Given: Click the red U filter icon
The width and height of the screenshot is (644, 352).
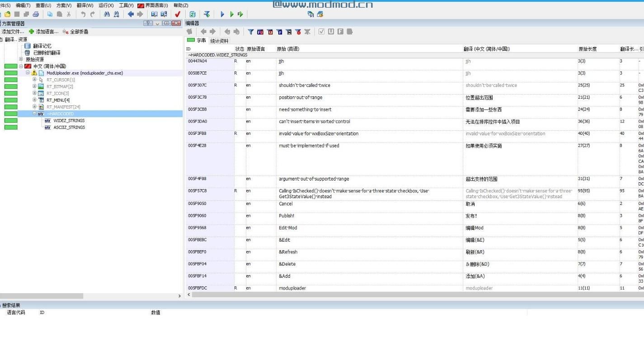Looking at the screenshot, I should (x=270, y=32).
